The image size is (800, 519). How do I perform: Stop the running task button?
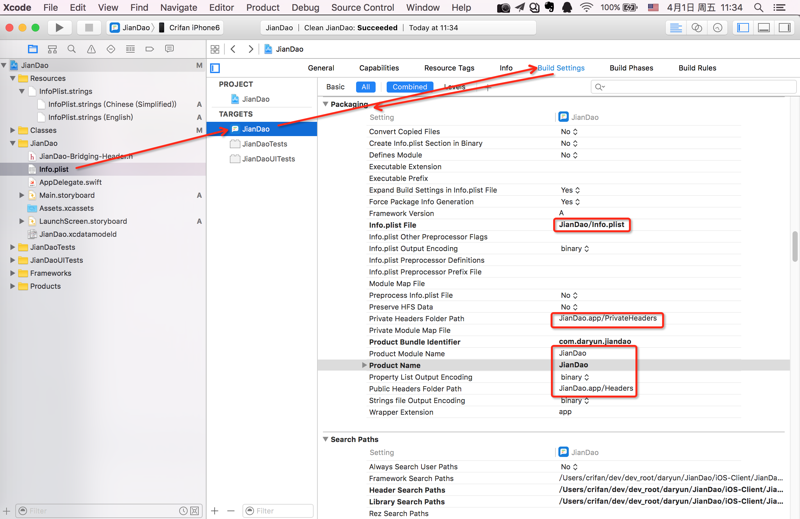pyautogui.click(x=88, y=28)
